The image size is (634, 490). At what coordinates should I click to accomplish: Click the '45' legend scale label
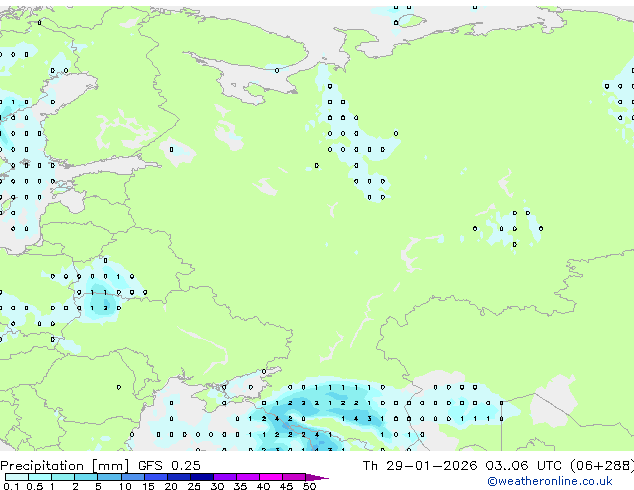coord(286,486)
